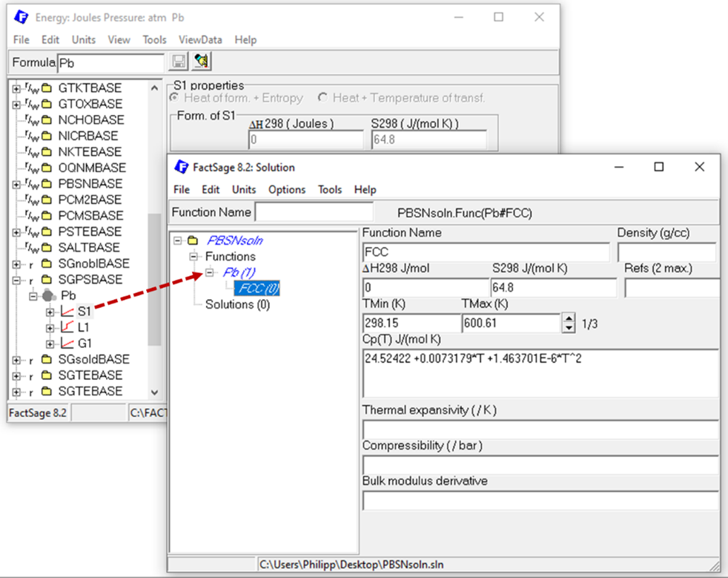Open Edit menu in Solution window
728x578 pixels.
pos(211,189)
